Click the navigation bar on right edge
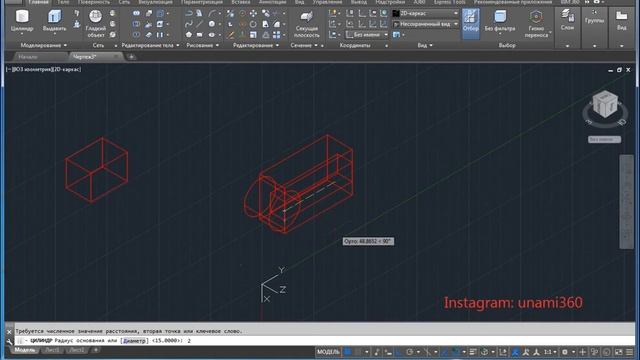The image size is (640, 360). click(627, 202)
